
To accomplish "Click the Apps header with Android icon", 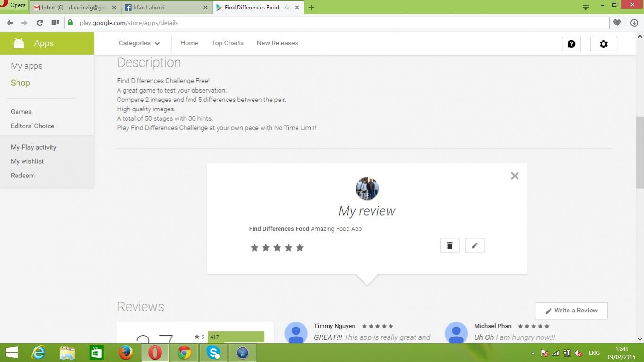I will [x=47, y=43].
